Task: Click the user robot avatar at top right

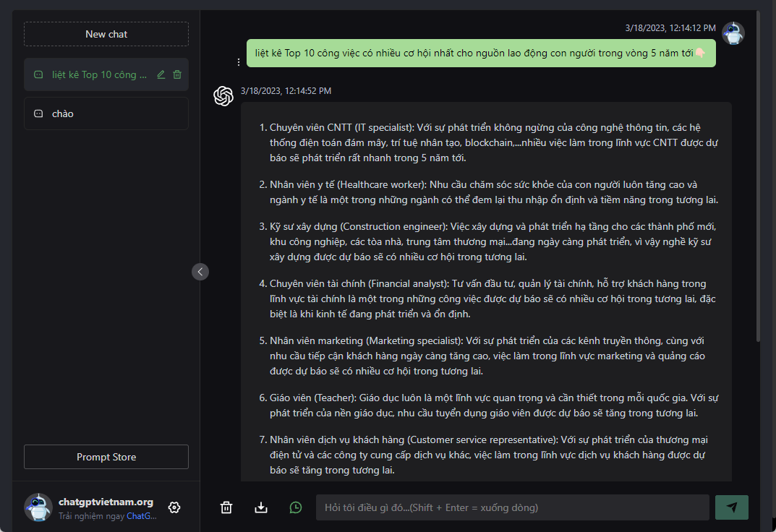Action: tap(733, 33)
